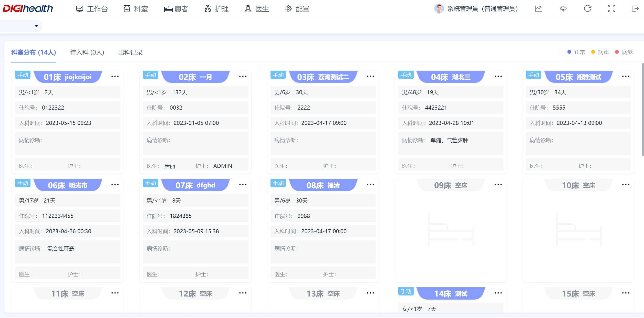The width and height of the screenshot is (644, 318).
Task: Select the 14床 测试 header
Action: [451, 293]
